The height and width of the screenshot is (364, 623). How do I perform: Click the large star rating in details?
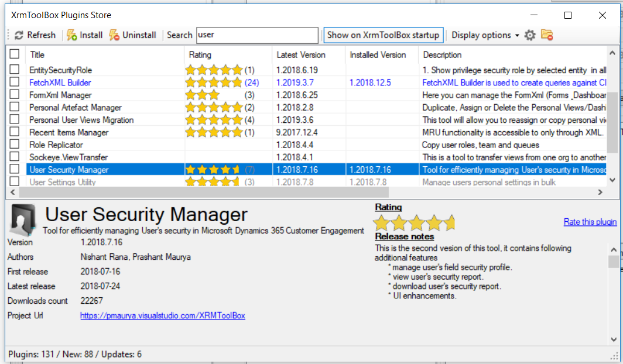pos(415,223)
